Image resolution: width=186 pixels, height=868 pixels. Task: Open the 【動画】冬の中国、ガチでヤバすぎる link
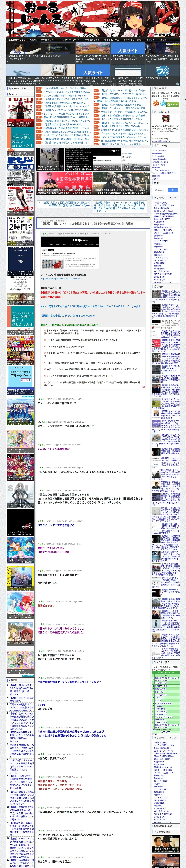click(68, 316)
